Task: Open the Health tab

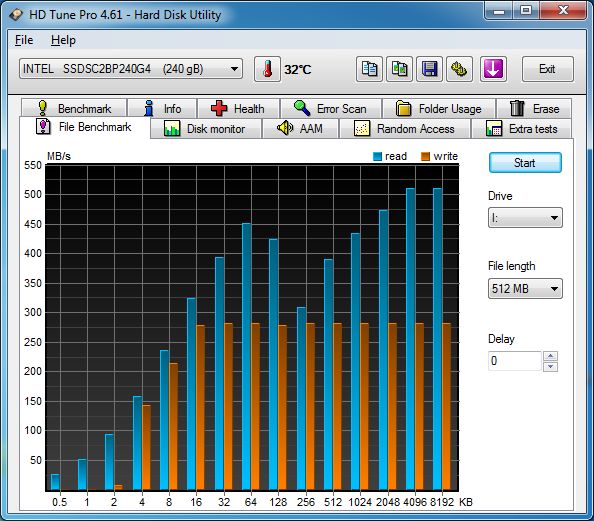Action: click(238, 108)
